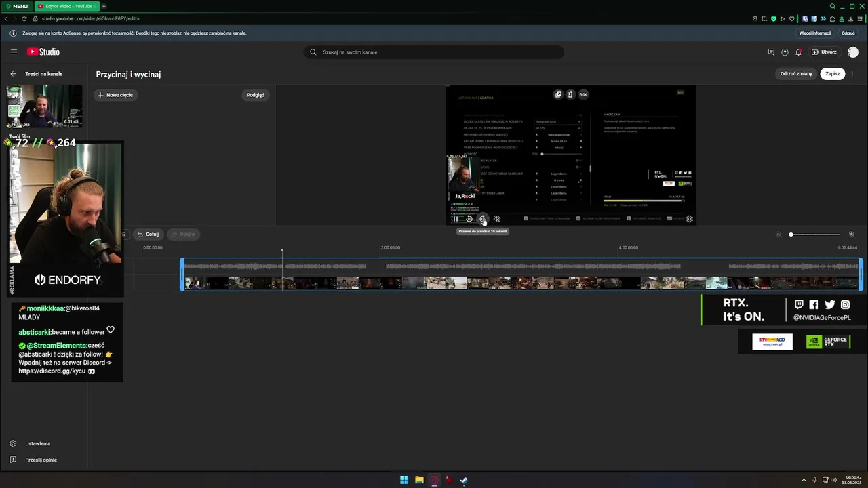Image resolution: width=868 pixels, height=488 pixels.
Task: Click the address bar URL
Action: (91, 19)
